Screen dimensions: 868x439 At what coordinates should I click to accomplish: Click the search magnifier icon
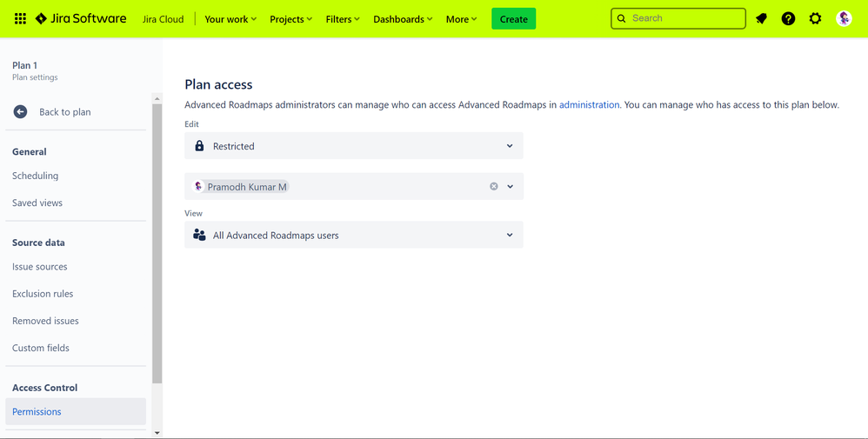[x=622, y=18]
